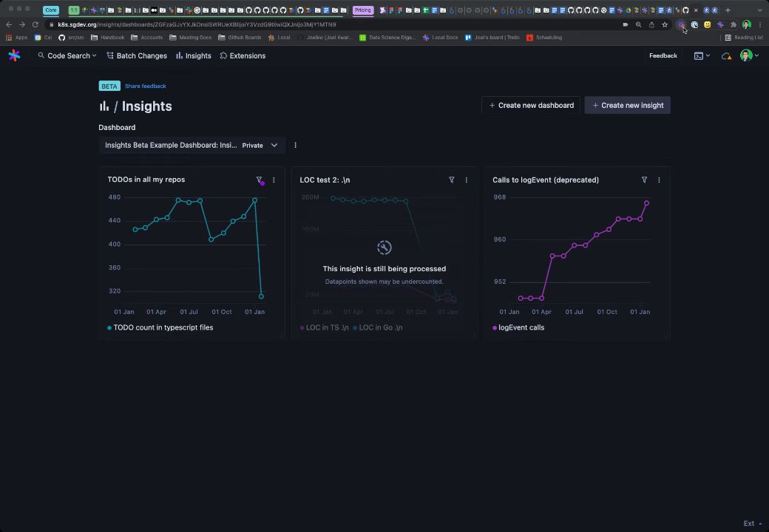Image resolution: width=769 pixels, height=532 pixels.
Task: Open kebab menu on Calls to logEvent card
Action: point(659,180)
